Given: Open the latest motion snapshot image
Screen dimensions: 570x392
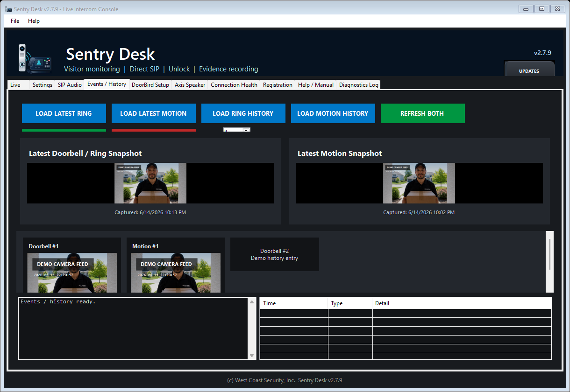Looking at the screenshot, I should point(419,183).
